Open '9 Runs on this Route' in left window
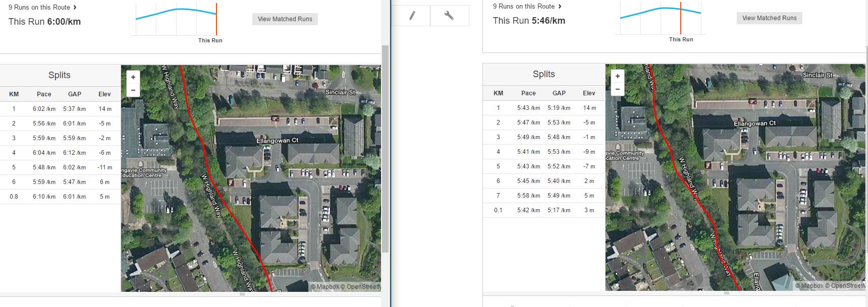Screen dimensions: 868x307 coord(39,7)
